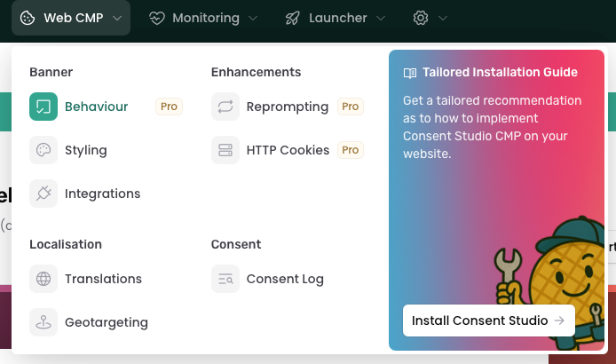
Task: Expand the Monitoring dropdown chevron
Action: [253, 18]
